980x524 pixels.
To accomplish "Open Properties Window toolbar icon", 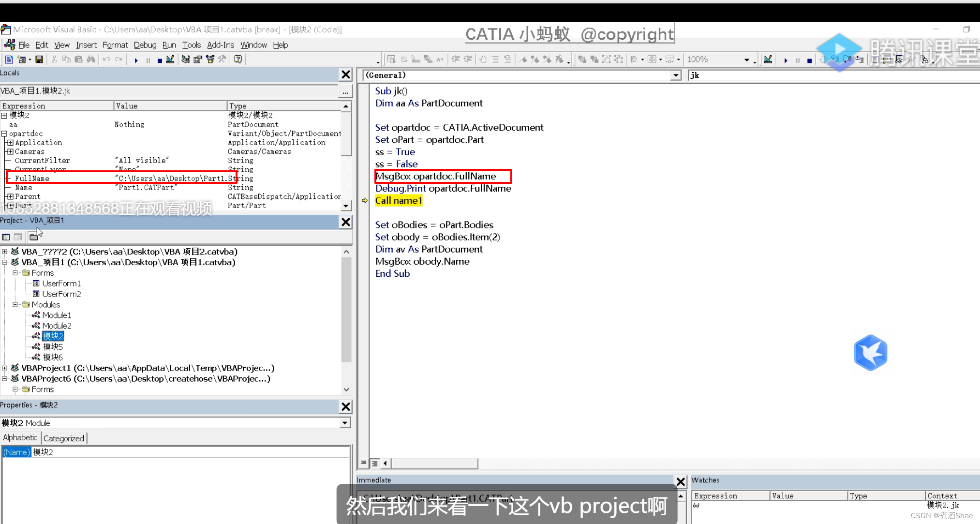I will [x=198, y=60].
